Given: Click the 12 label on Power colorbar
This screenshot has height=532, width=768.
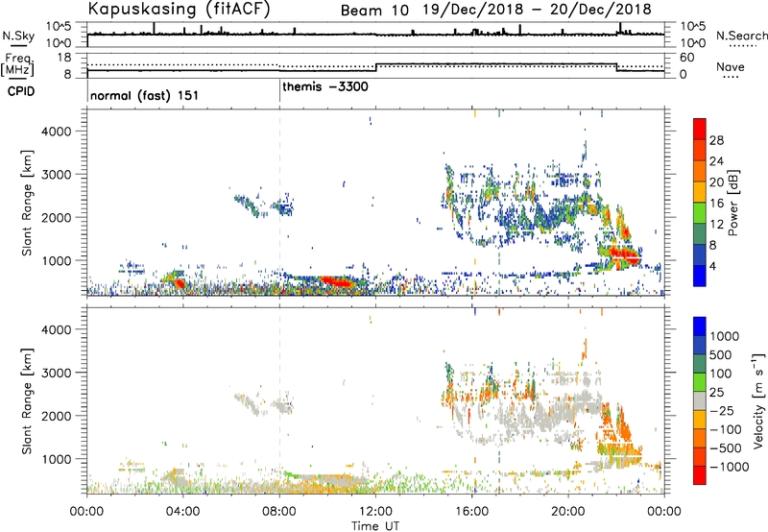Looking at the screenshot, I should pos(716,225).
